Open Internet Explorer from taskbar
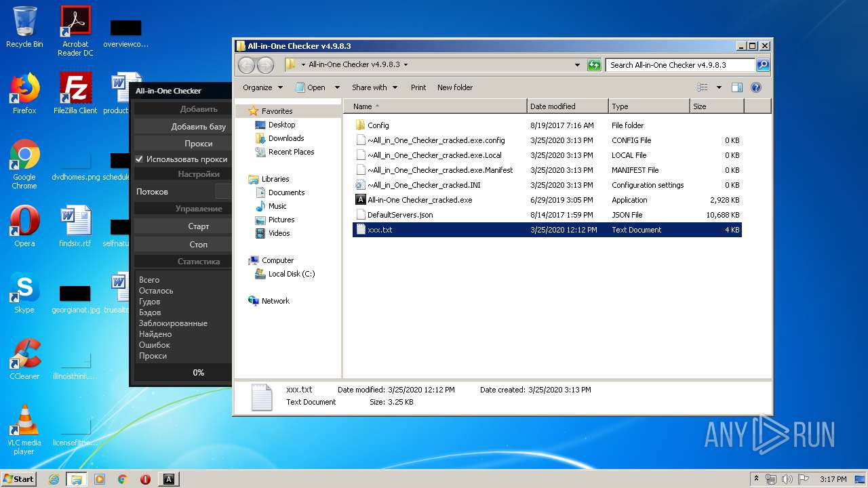Viewport: 868px width, 488px height. click(x=54, y=479)
